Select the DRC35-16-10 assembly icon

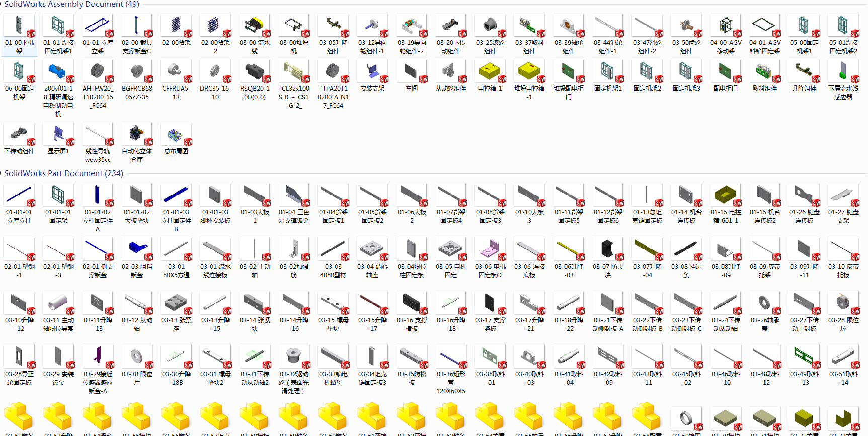coord(215,71)
